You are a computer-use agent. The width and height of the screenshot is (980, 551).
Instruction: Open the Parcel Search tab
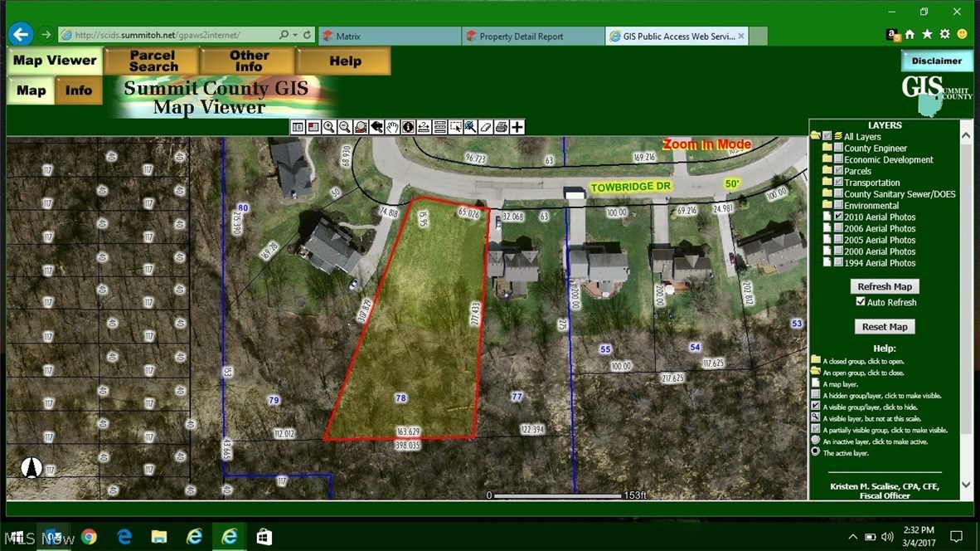click(x=153, y=61)
